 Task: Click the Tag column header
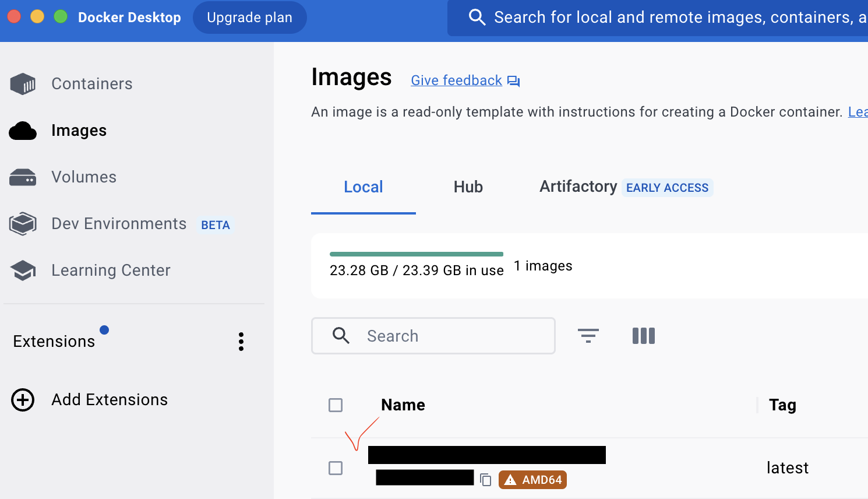point(782,405)
